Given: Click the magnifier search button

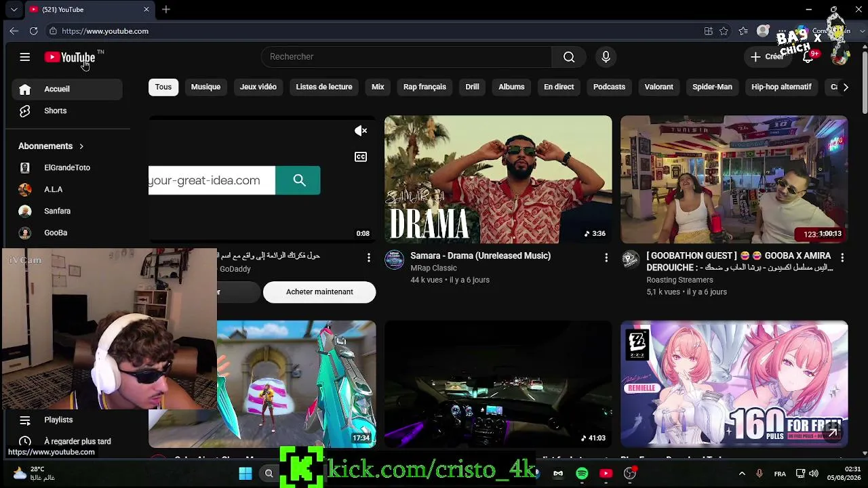Looking at the screenshot, I should (x=569, y=57).
